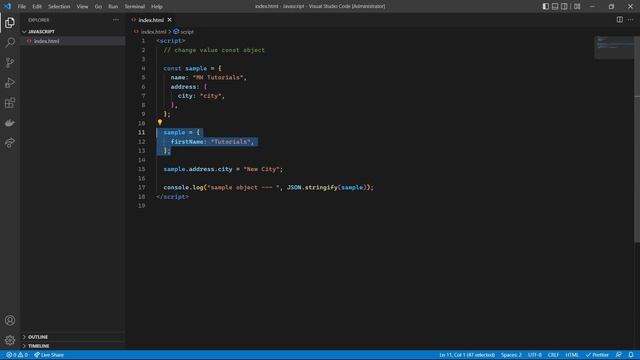
Task: Open the View menu
Action: point(82,6)
